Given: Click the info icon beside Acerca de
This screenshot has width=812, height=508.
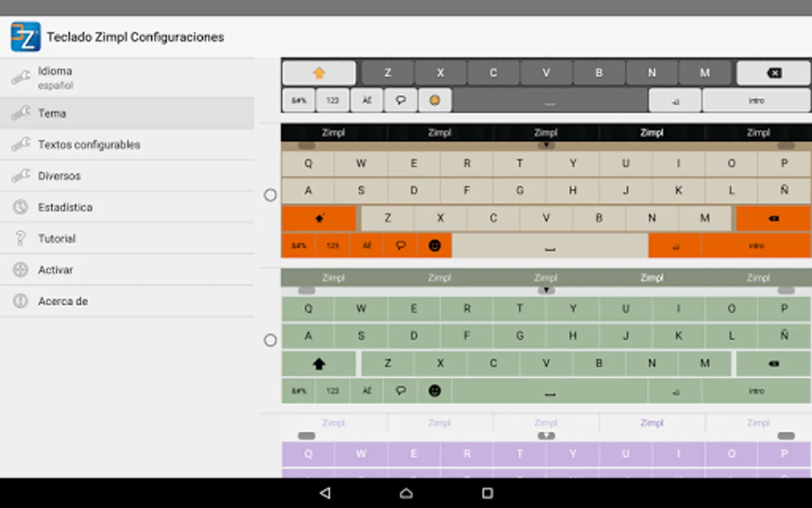Looking at the screenshot, I should tap(20, 301).
